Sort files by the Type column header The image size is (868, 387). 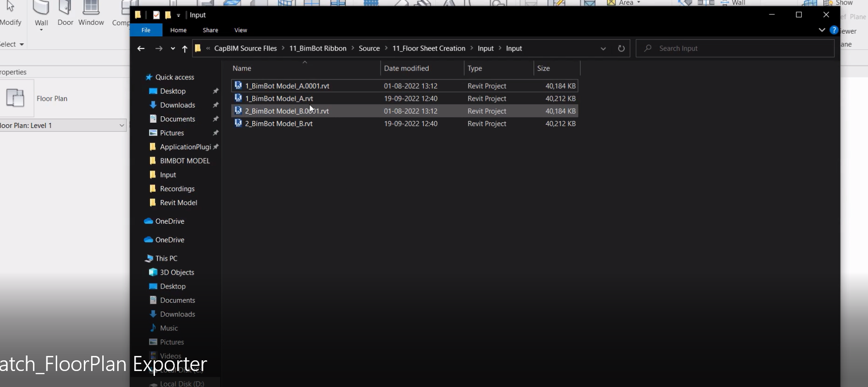click(x=498, y=68)
